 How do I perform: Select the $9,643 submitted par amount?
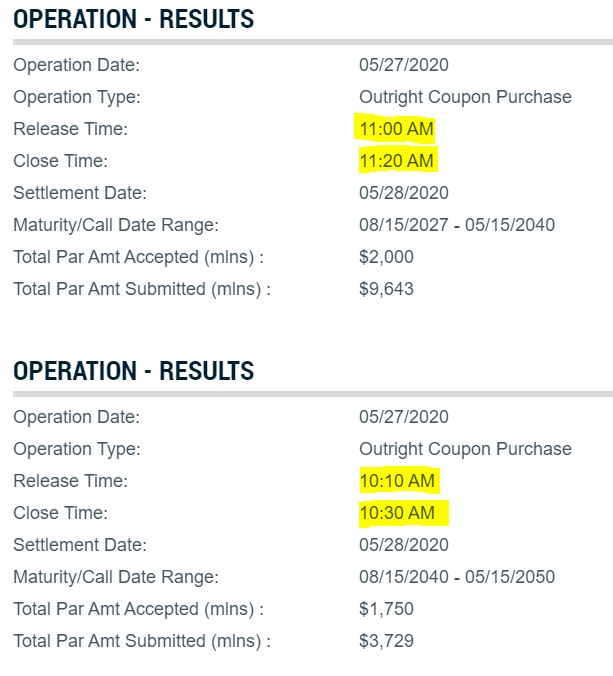[x=386, y=289]
